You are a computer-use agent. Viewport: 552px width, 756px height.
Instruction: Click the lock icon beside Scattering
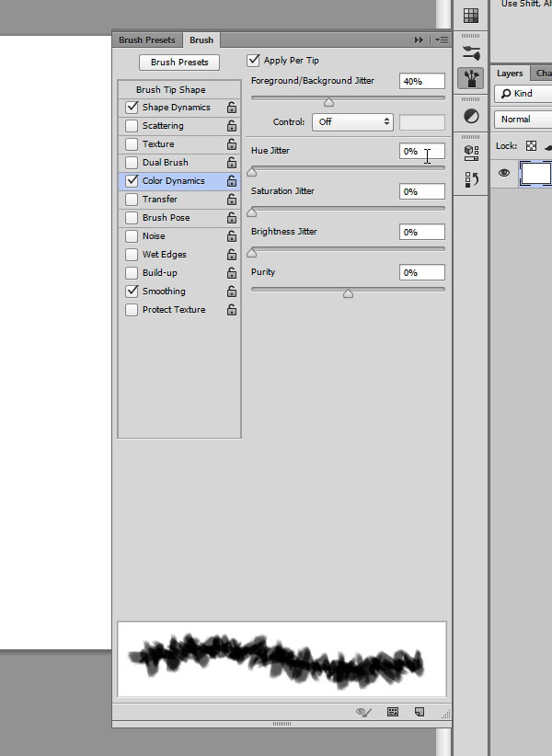point(232,126)
